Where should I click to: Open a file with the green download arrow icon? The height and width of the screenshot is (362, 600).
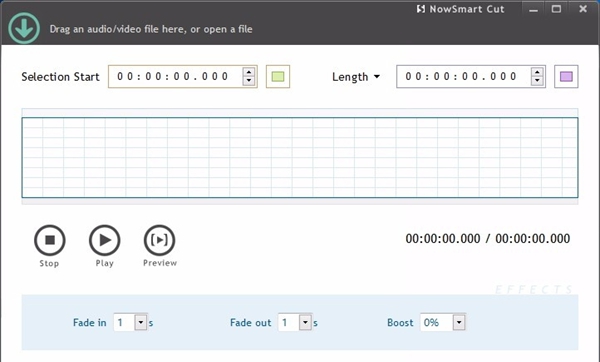click(x=24, y=28)
